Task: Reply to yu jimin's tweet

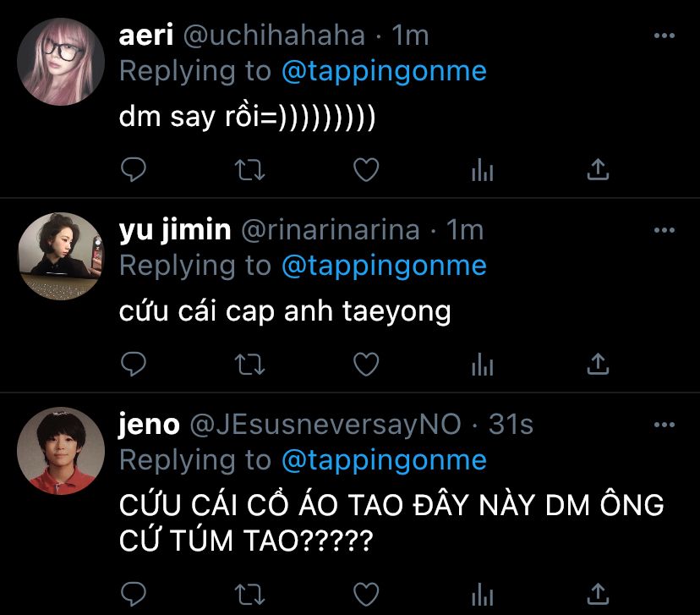Action: click(134, 364)
